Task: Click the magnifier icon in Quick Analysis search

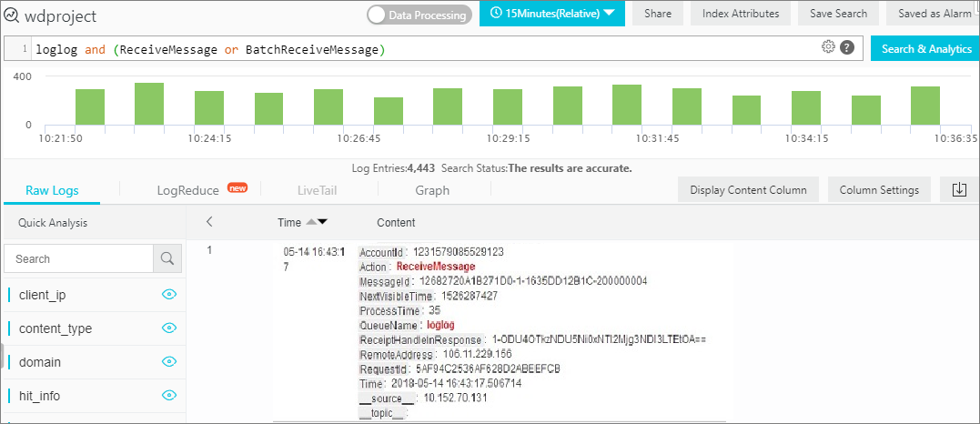Action: pos(167,258)
